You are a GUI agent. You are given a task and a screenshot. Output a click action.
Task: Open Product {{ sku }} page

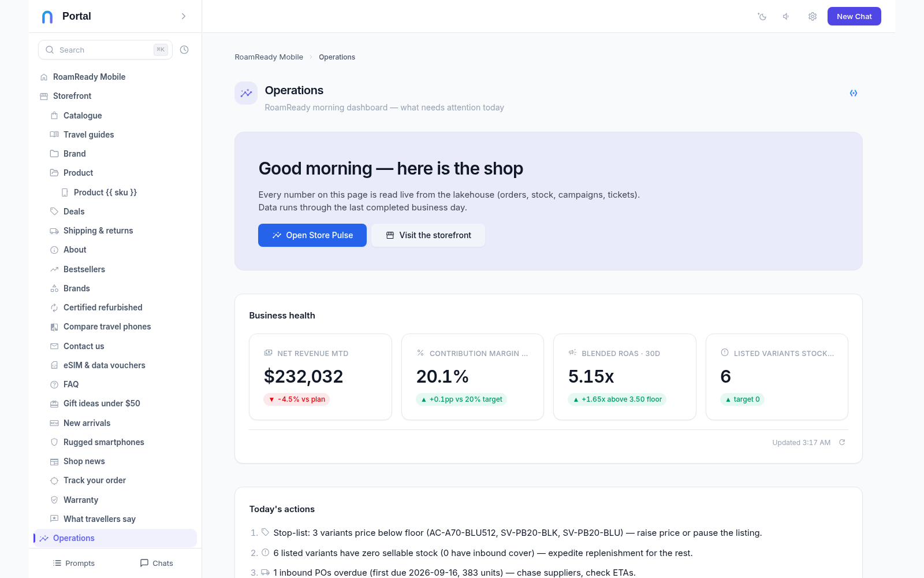tap(126, 192)
